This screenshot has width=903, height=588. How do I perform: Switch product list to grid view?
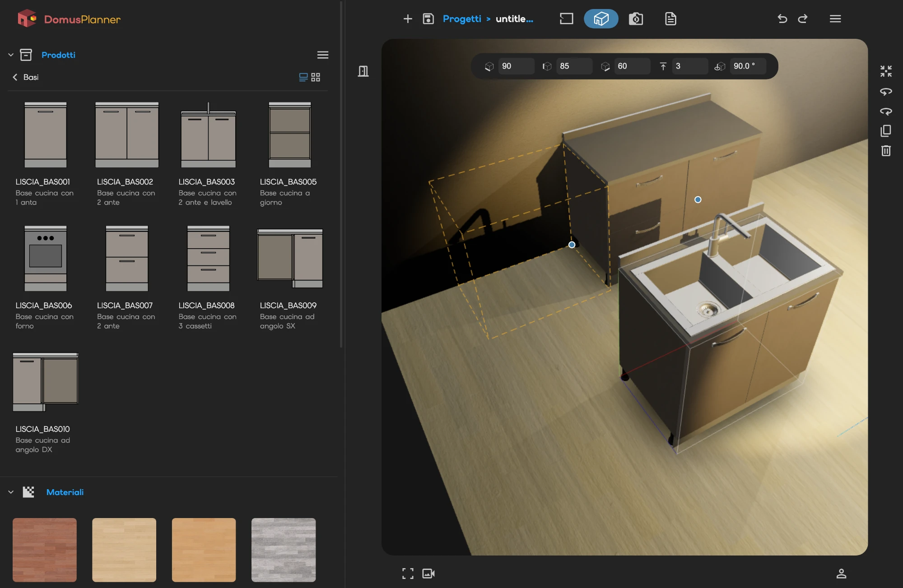click(316, 77)
